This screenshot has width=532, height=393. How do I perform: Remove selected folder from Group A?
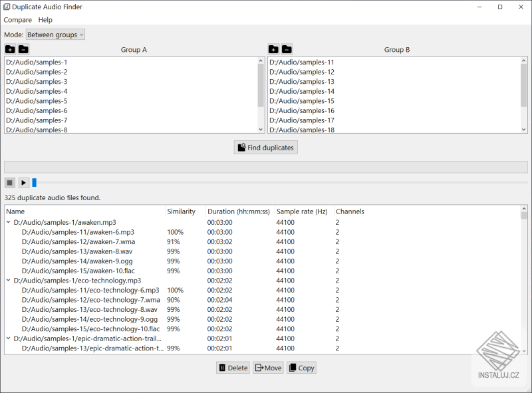(x=23, y=50)
